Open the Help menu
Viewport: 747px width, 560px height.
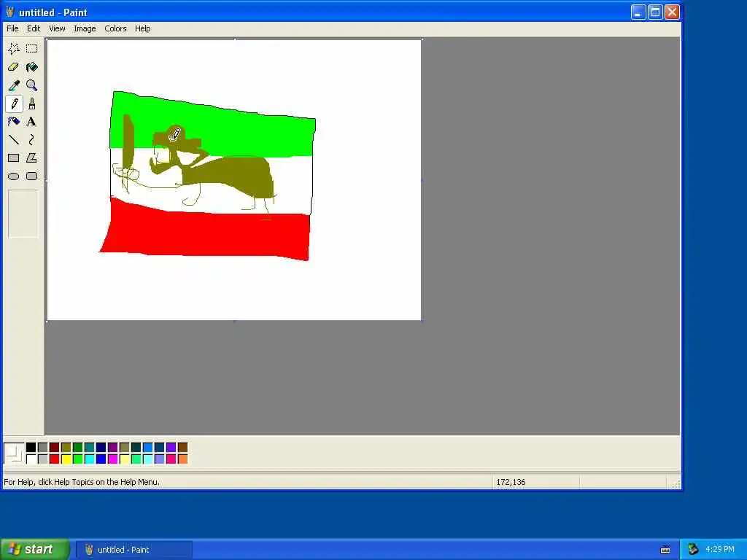point(142,28)
